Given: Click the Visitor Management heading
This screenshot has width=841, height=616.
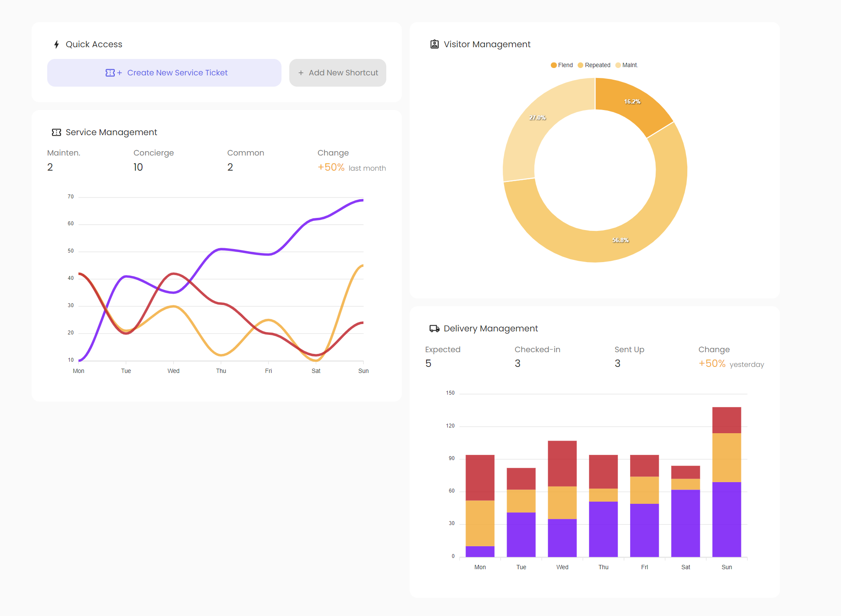Looking at the screenshot, I should [x=487, y=44].
